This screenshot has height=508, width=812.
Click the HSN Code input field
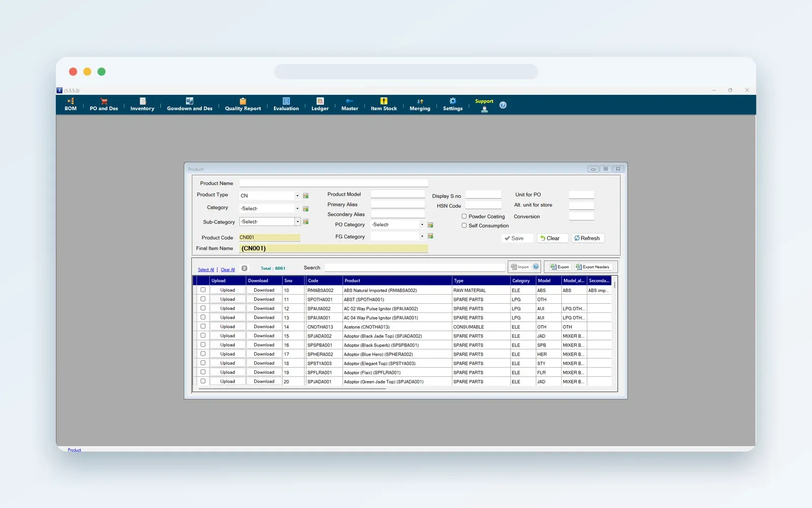pyautogui.click(x=483, y=206)
